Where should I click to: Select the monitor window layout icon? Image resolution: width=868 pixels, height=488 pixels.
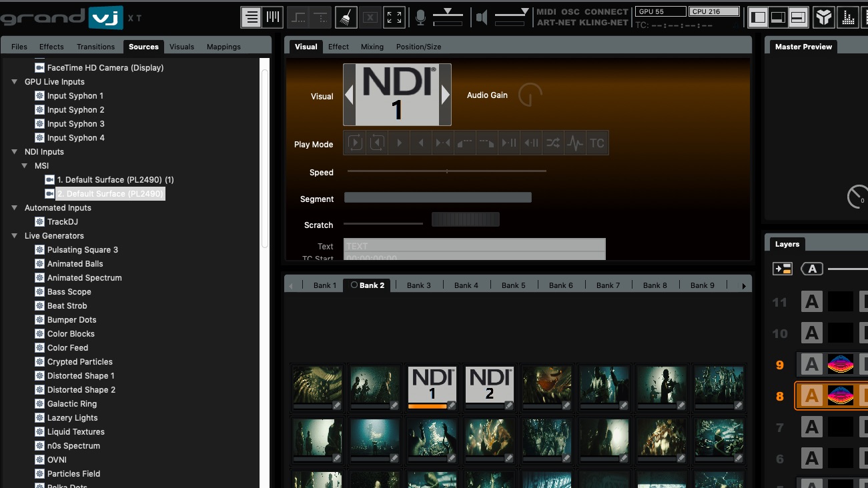[x=778, y=17]
